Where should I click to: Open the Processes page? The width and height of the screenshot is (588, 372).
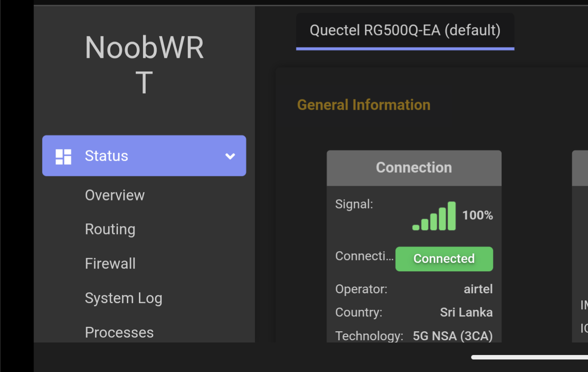(119, 333)
